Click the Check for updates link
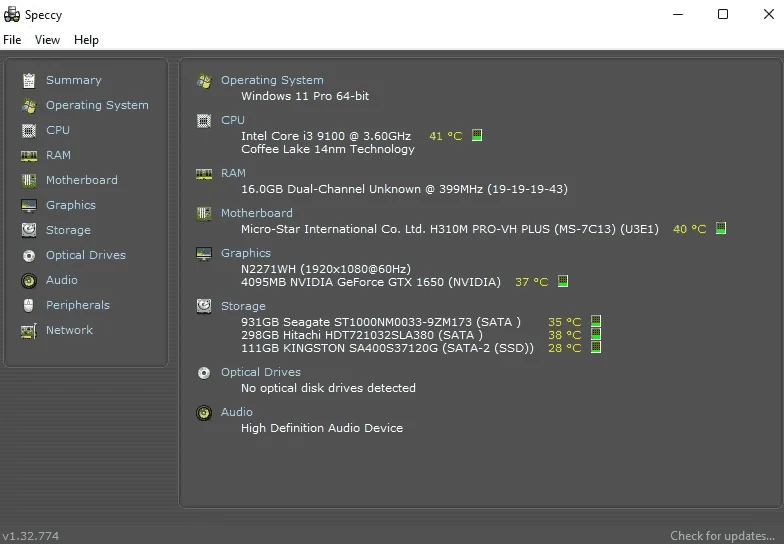This screenshot has height=548, width=784. (x=722, y=536)
